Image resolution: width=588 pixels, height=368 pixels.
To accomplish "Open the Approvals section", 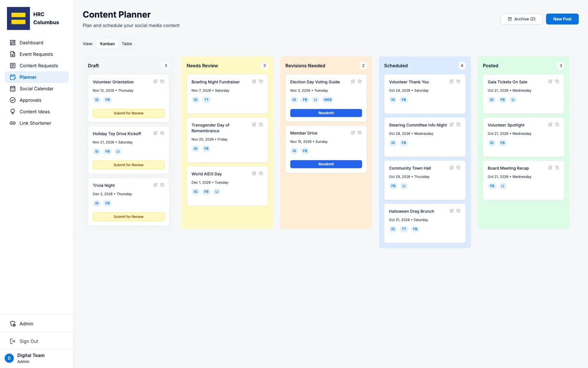I will (x=37, y=100).
